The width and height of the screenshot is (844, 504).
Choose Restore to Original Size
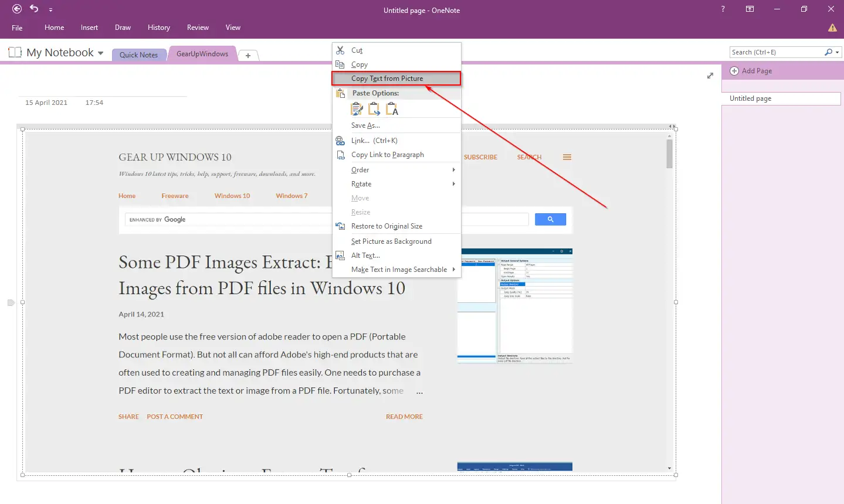[x=396, y=226]
